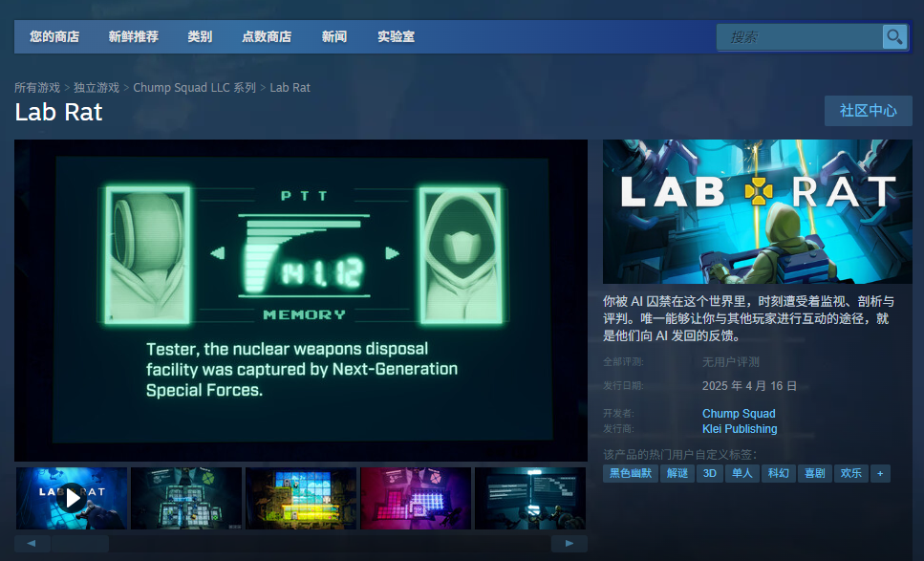The height and width of the screenshot is (561, 924).
Task: Click the search magnifier icon
Action: (894, 37)
